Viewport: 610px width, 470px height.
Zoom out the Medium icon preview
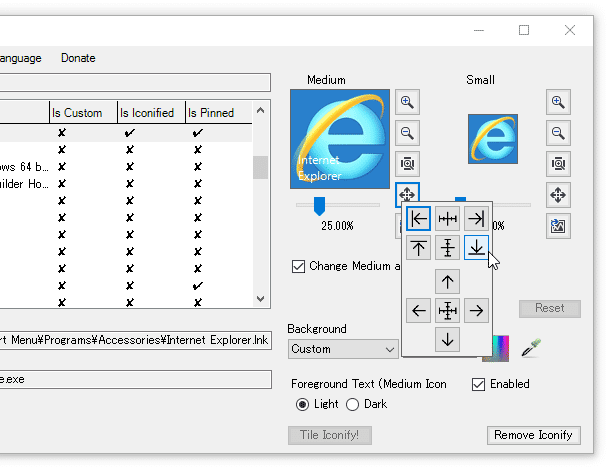pos(407,133)
